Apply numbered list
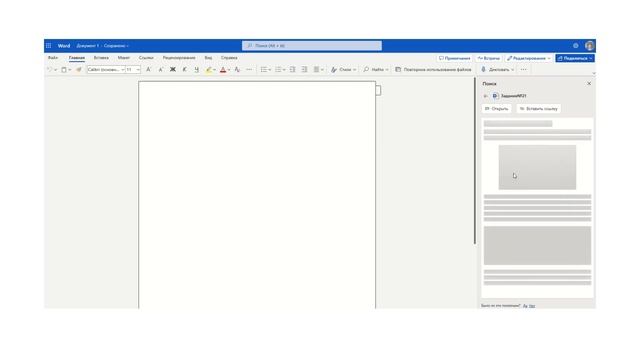 tap(278, 70)
